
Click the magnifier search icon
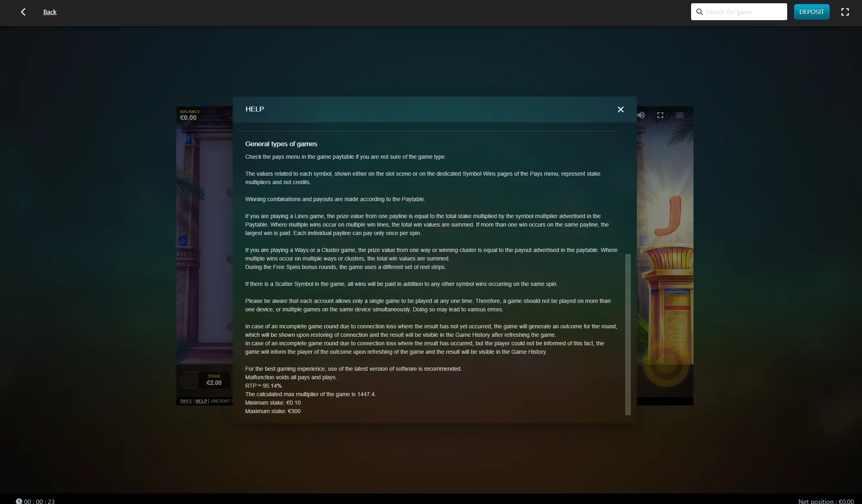[x=700, y=12]
